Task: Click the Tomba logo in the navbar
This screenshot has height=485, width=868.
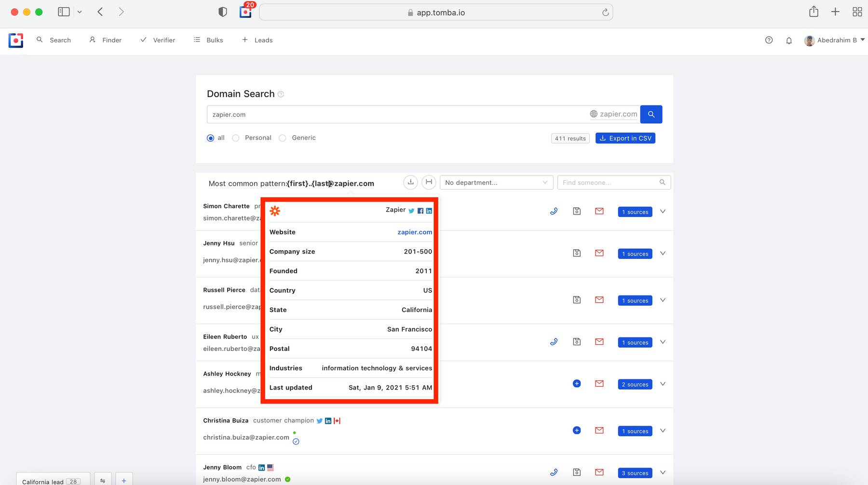Action: (x=16, y=40)
